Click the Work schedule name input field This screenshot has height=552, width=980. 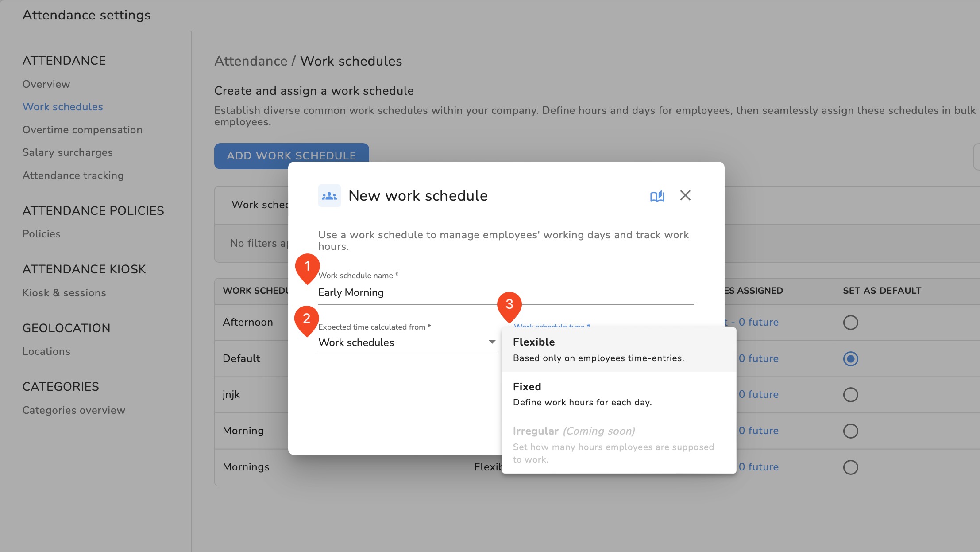click(505, 292)
